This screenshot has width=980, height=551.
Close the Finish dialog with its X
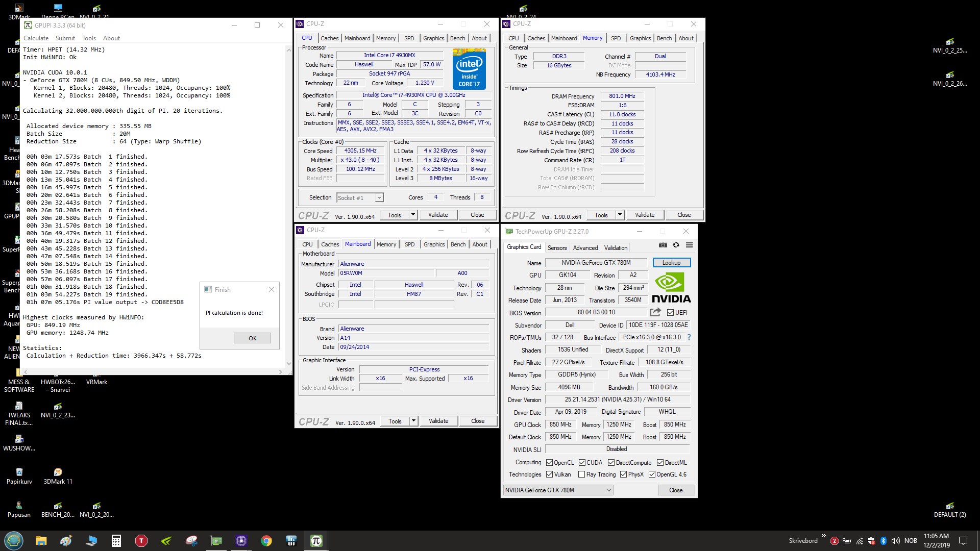[272, 289]
